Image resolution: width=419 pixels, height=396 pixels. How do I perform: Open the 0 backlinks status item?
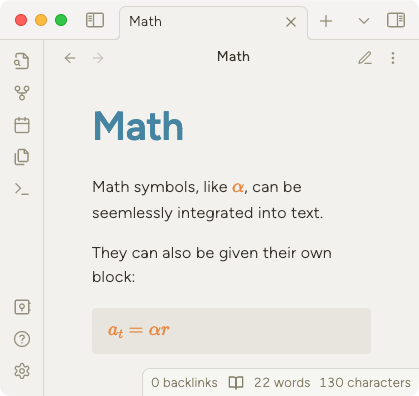pos(184,383)
